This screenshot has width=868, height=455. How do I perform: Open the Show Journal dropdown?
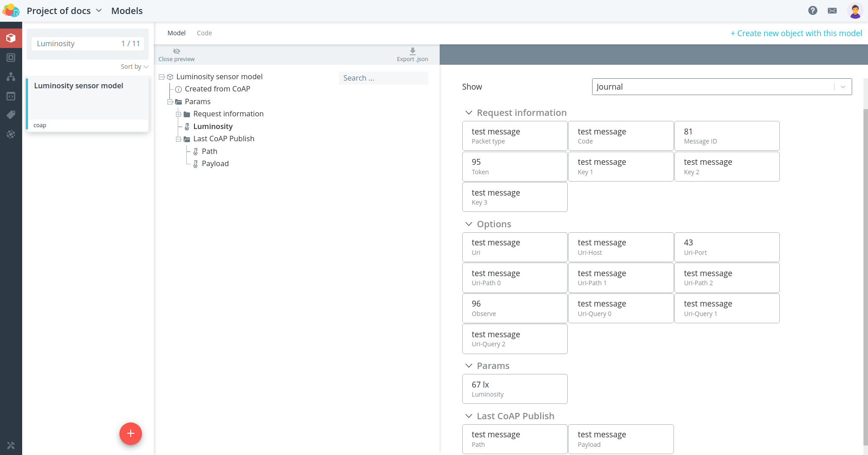tap(722, 86)
